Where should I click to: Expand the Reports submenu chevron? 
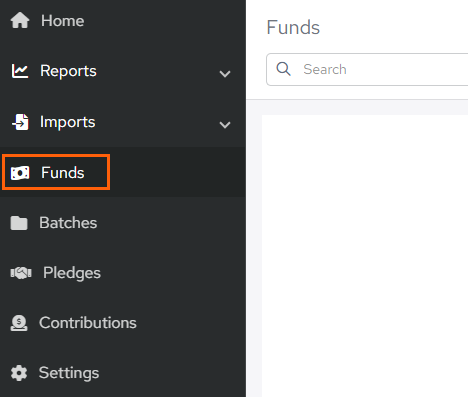225,74
